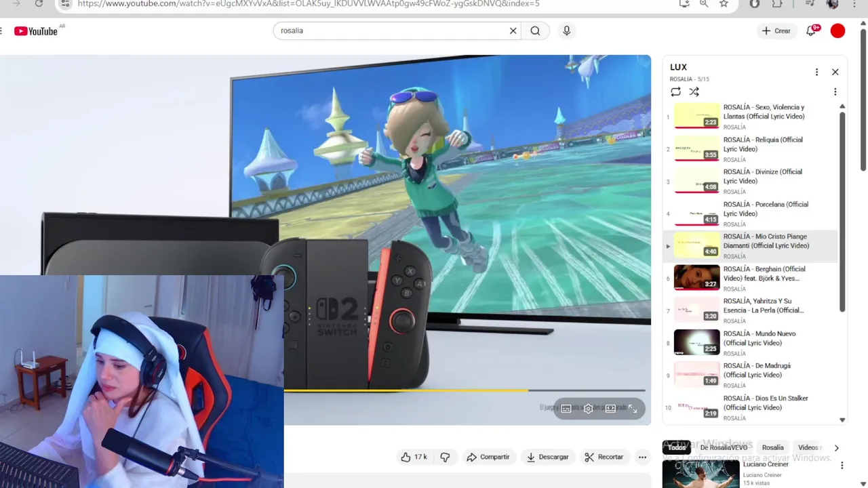Open the Luciano Creiner channel name
Screen dimensions: 868x488
(762, 475)
